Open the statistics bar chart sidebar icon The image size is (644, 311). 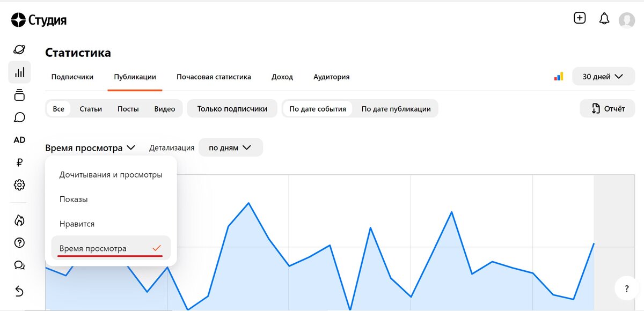click(19, 72)
